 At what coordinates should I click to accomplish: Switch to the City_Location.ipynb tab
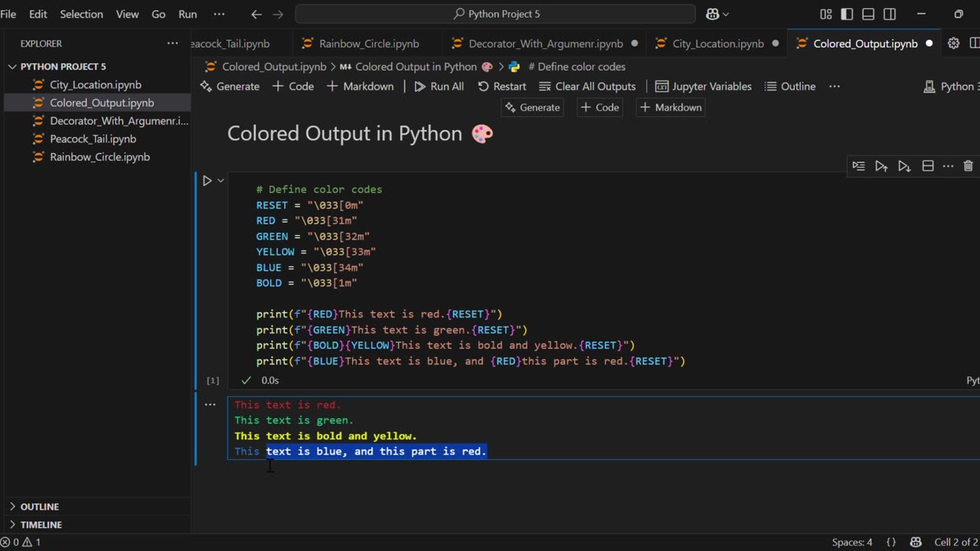pos(717,44)
